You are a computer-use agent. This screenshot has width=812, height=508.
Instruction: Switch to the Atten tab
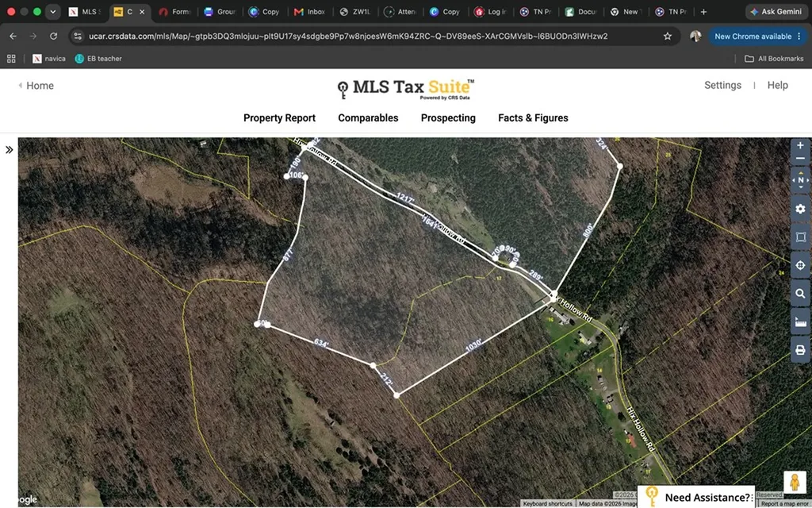(x=400, y=11)
